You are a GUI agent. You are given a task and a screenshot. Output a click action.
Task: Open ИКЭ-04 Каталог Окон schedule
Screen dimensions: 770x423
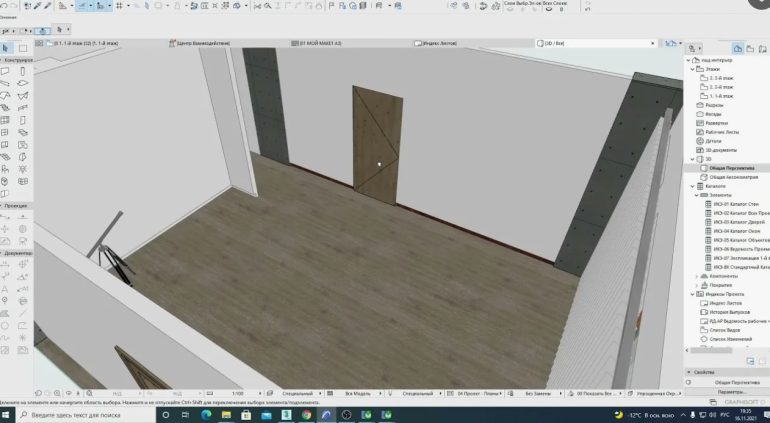pyautogui.click(x=736, y=231)
